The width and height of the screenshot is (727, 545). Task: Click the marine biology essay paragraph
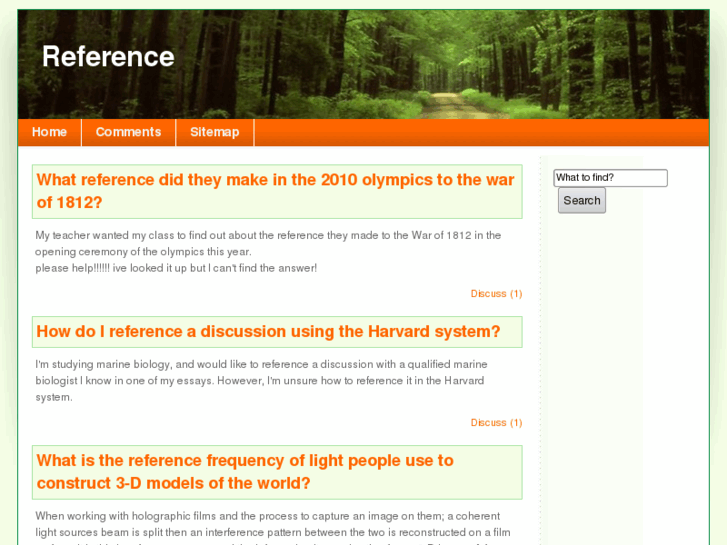(260, 380)
